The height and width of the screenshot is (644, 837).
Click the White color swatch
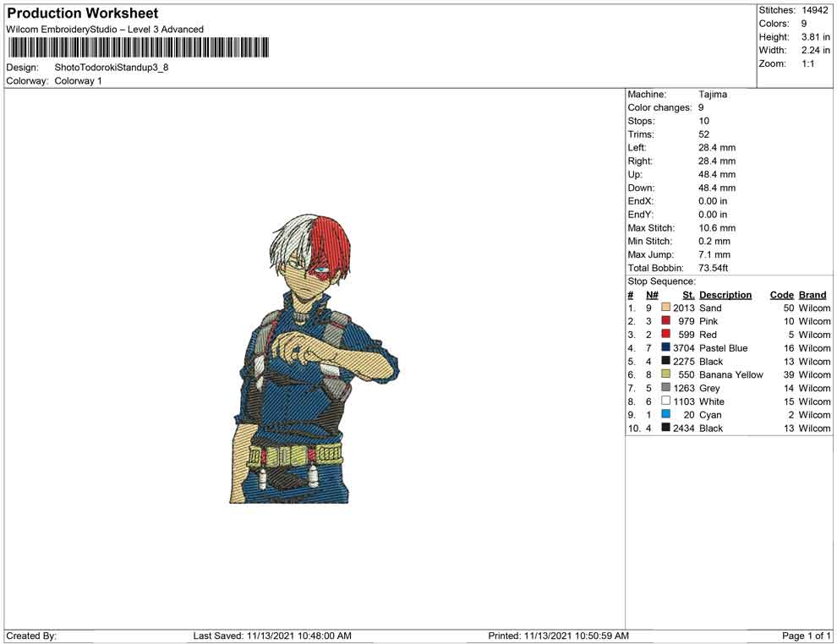coord(665,401)
